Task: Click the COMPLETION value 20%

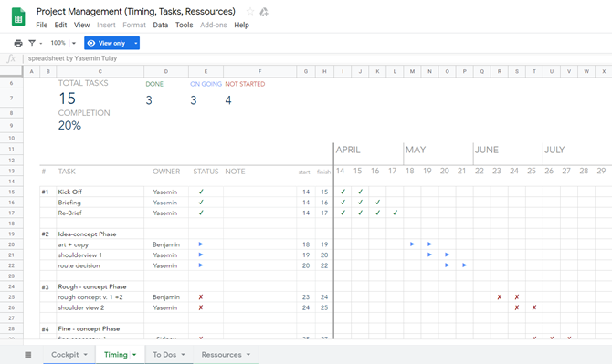Action: pos(69,126)
